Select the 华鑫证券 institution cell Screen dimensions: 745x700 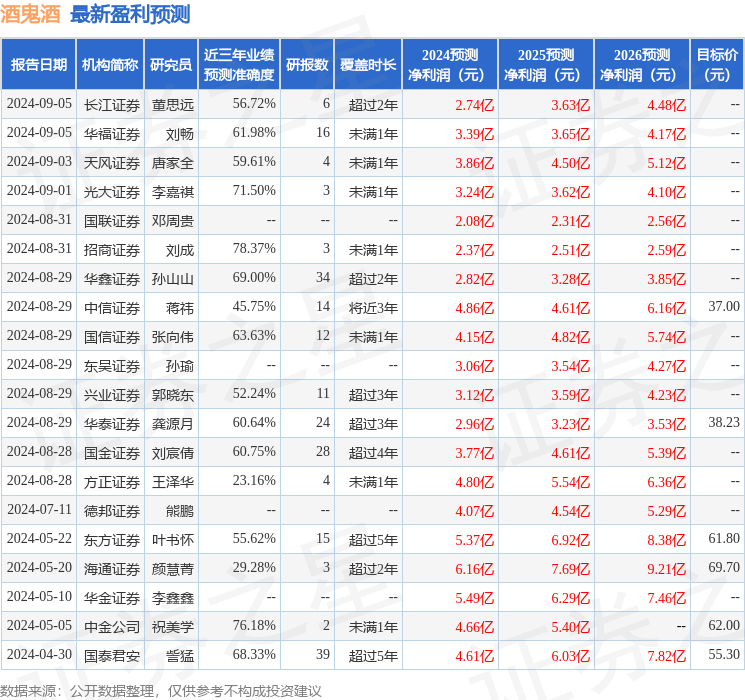112,279
